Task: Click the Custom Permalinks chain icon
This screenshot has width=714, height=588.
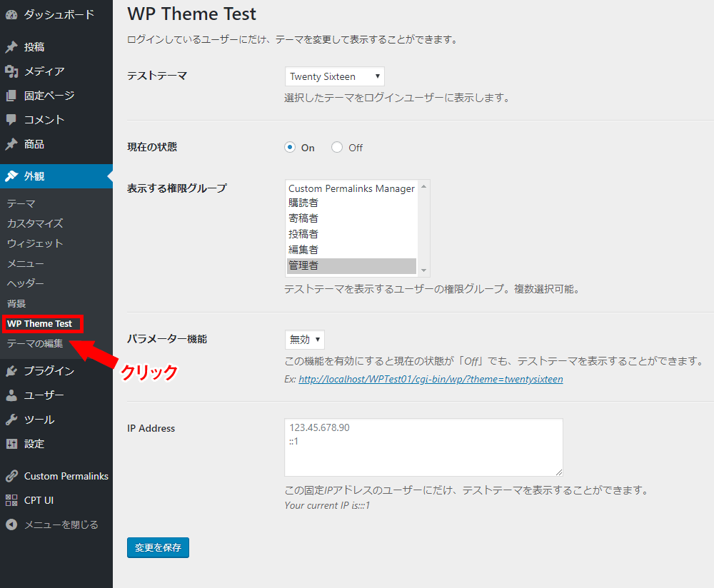Action: pos(11,476)
